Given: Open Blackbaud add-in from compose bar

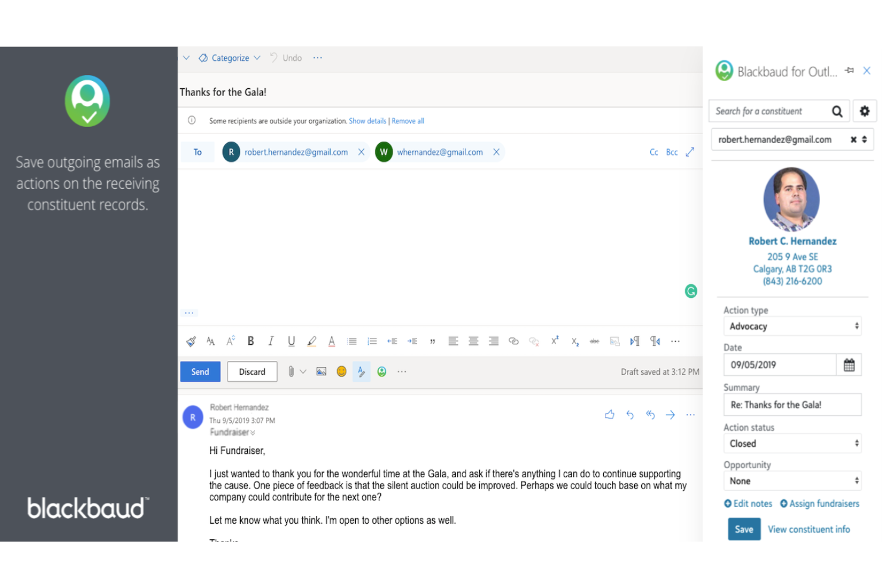Looking at the screenshot, I should click(x=382, y=372).
